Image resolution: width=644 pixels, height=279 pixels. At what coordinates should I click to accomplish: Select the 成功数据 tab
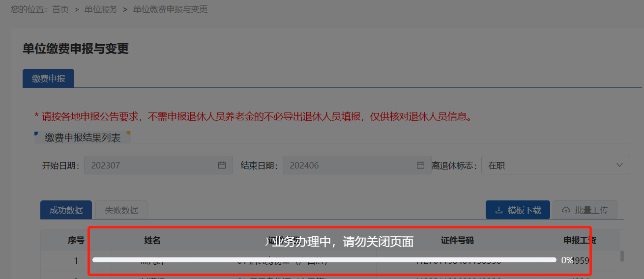(x=66, y=210)
